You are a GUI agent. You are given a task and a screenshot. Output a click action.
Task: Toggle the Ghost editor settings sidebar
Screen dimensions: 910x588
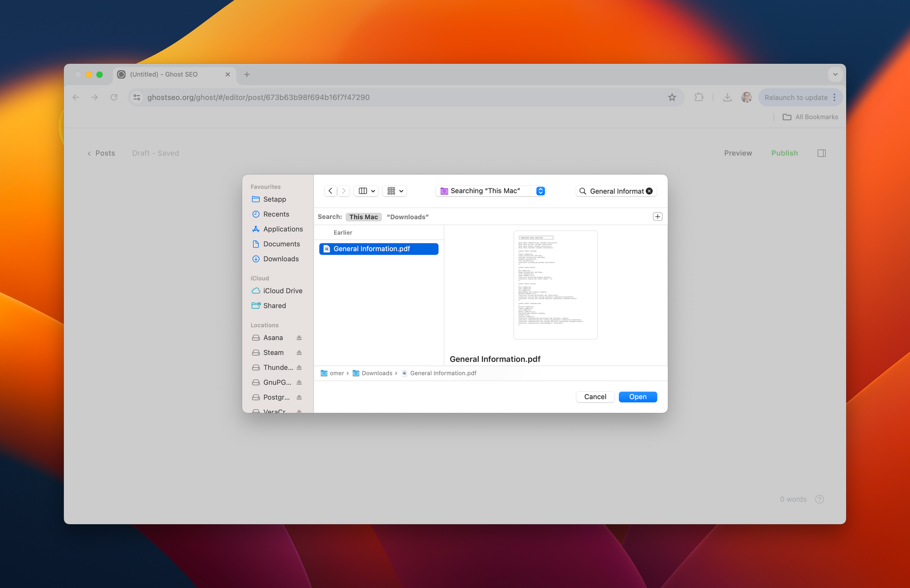point(821,153)
